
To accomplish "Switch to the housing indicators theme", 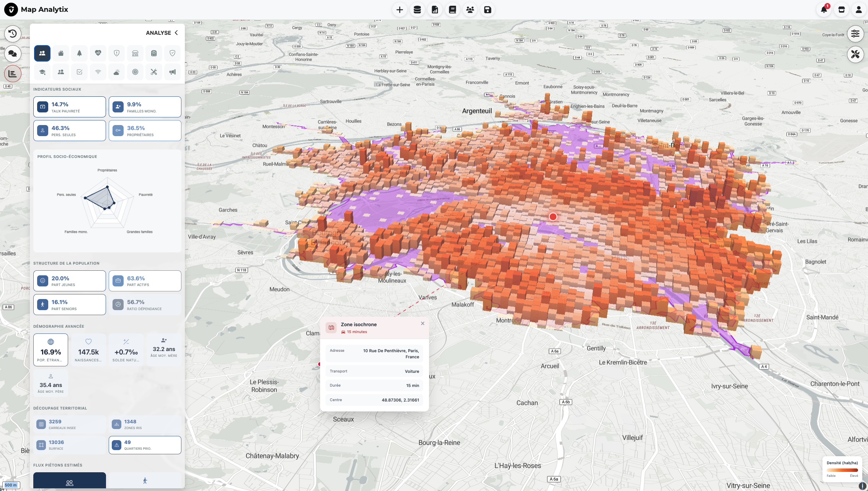I will (x=60, y=53).
